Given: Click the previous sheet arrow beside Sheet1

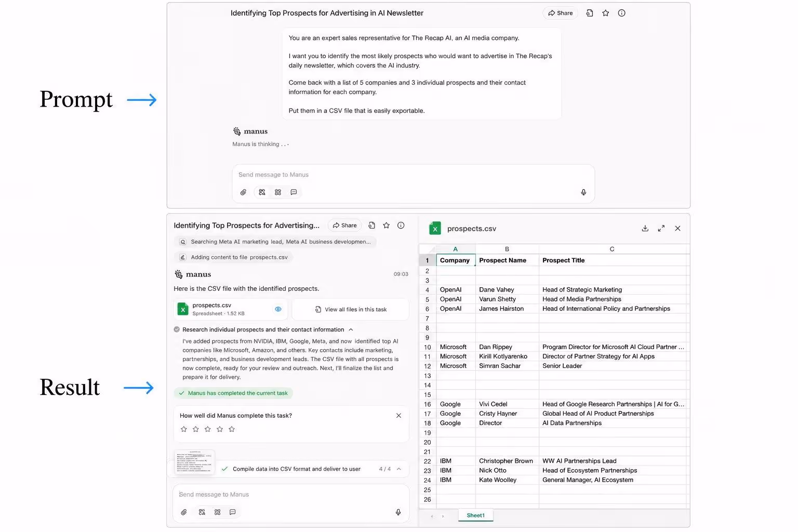Looking at the screenshot, I should [x=432, y=516].
